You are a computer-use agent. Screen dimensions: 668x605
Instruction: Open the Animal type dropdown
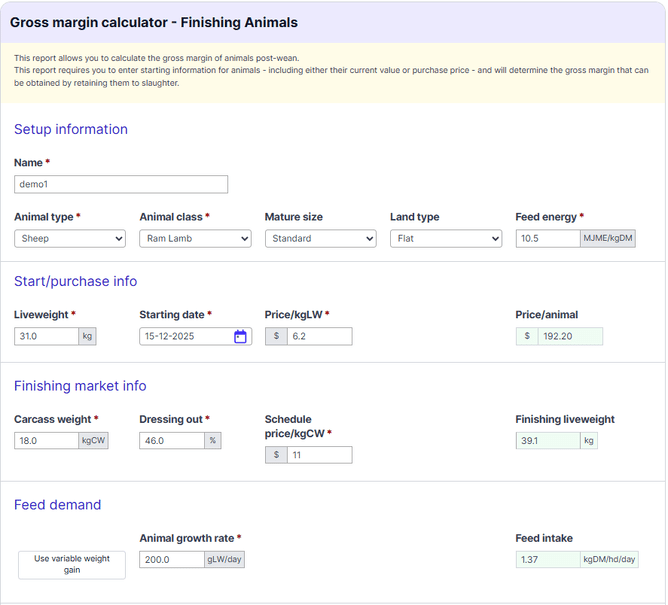pyautogui.click(x=70, y=239)
